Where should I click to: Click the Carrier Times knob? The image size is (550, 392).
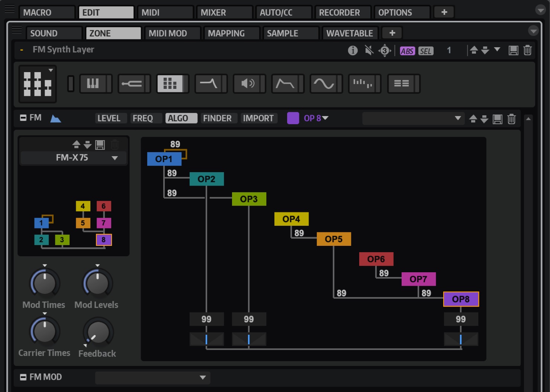tap(45, 331)
